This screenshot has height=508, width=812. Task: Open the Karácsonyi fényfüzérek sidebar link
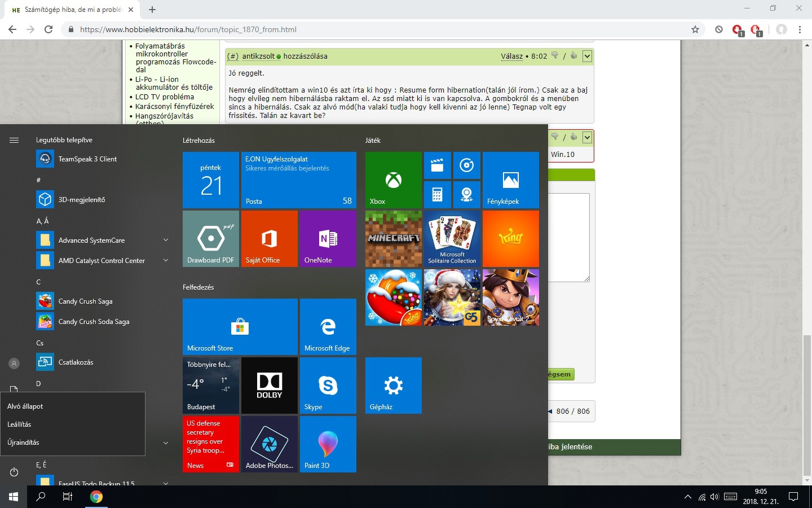(175, 106)
